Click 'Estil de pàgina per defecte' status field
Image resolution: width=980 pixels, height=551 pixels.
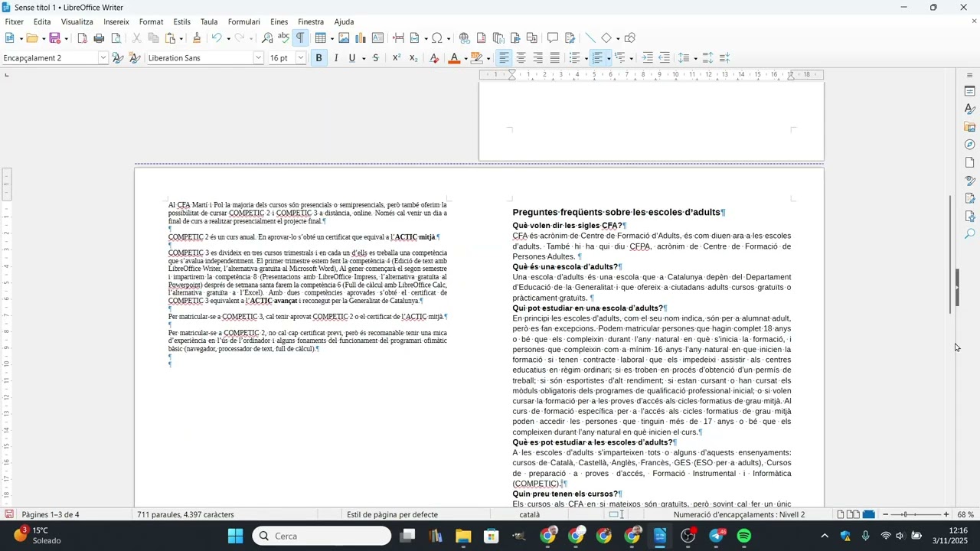(392, 515)
